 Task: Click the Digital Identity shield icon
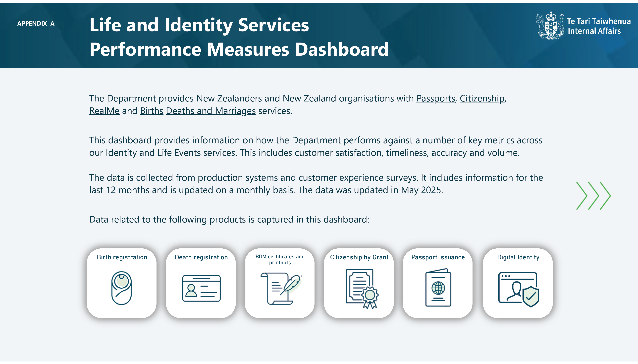[x=519, y=289]
